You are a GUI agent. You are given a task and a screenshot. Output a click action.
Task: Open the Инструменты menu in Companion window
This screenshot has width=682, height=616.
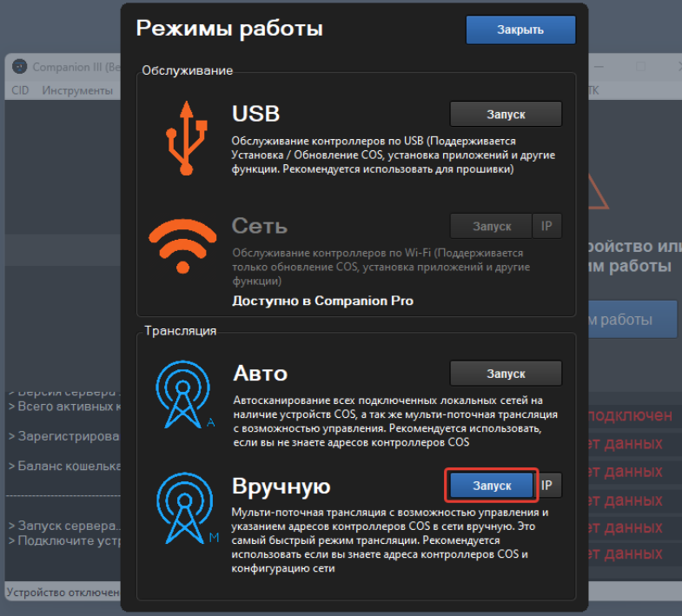pos(77,90)
